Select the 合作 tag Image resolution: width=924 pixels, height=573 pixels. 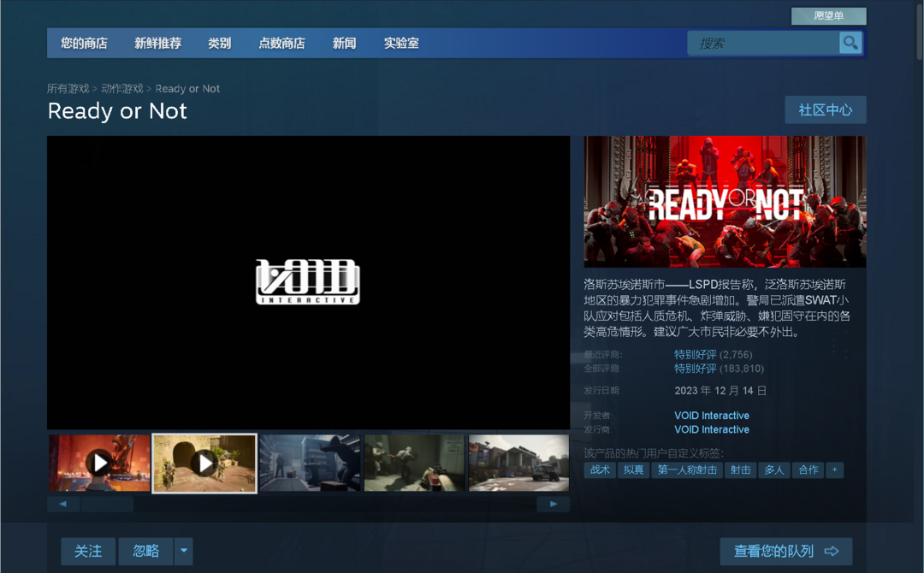coord(808,470)
